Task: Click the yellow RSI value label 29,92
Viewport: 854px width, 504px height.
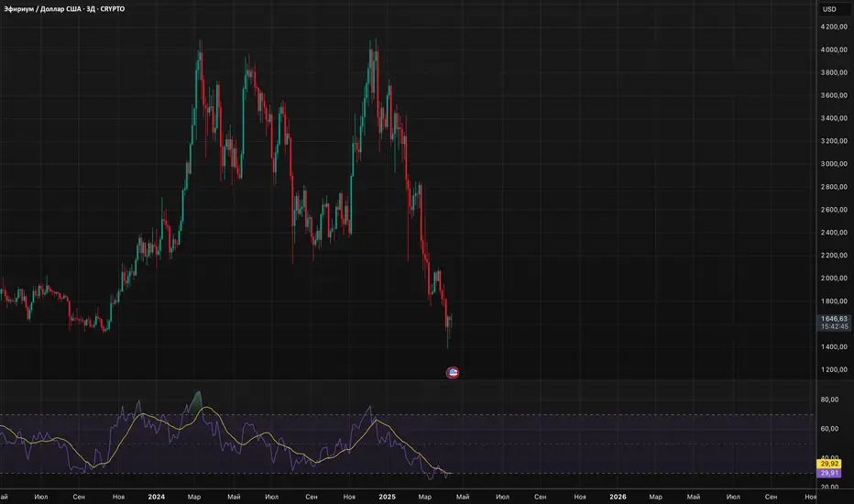Action: [x=829, y=464]
